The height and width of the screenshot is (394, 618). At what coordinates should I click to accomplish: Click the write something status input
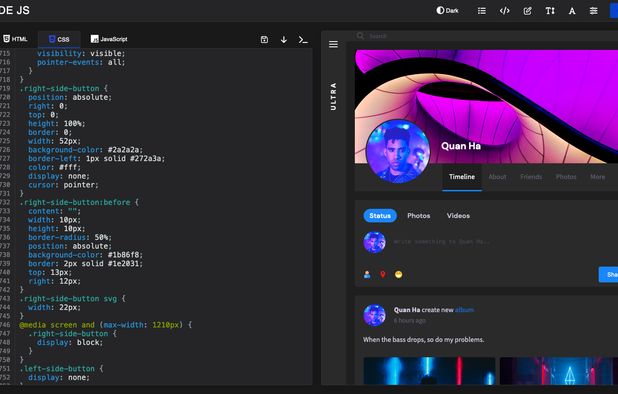pos(442,242)
